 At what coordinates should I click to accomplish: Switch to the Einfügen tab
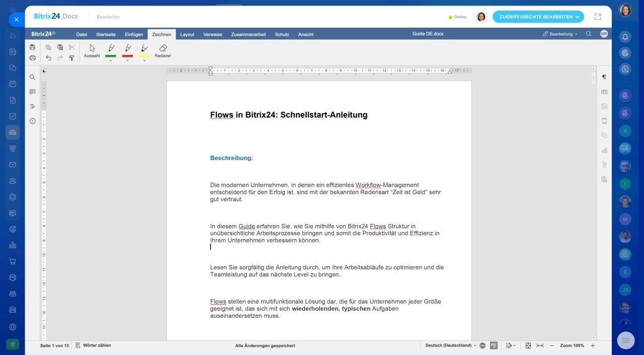134,34
